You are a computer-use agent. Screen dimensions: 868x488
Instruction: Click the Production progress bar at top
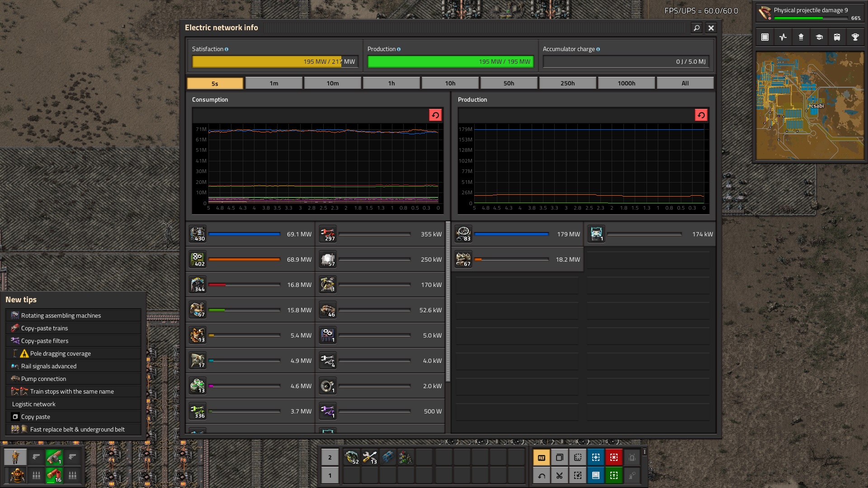click(451, 61)
